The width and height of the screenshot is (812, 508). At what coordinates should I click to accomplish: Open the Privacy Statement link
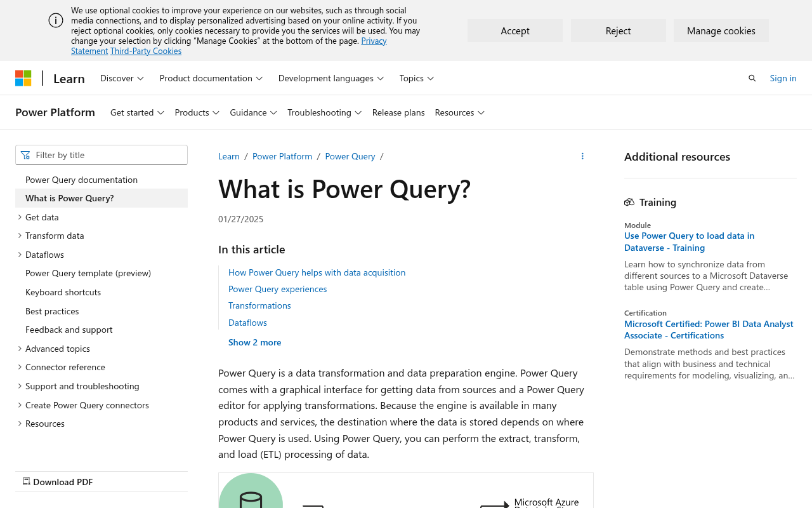pos(374,39)
